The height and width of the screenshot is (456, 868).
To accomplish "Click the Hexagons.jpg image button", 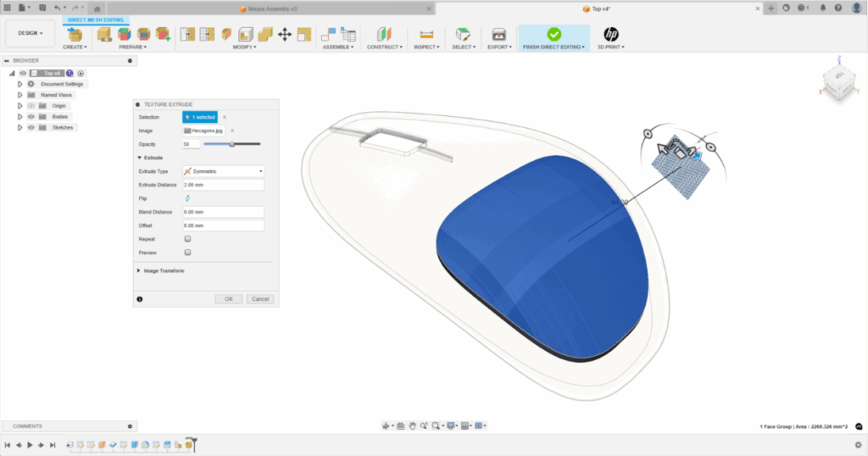I will click(203, 131).
